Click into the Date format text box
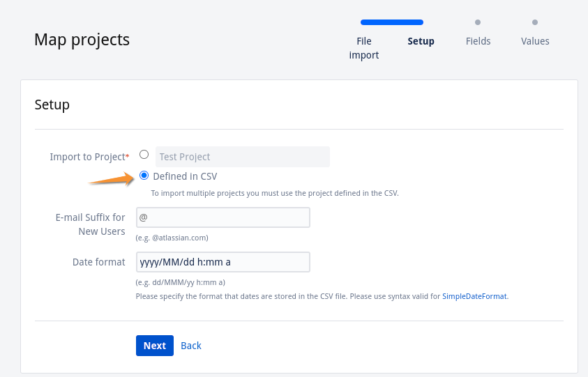 coord(223,262)
